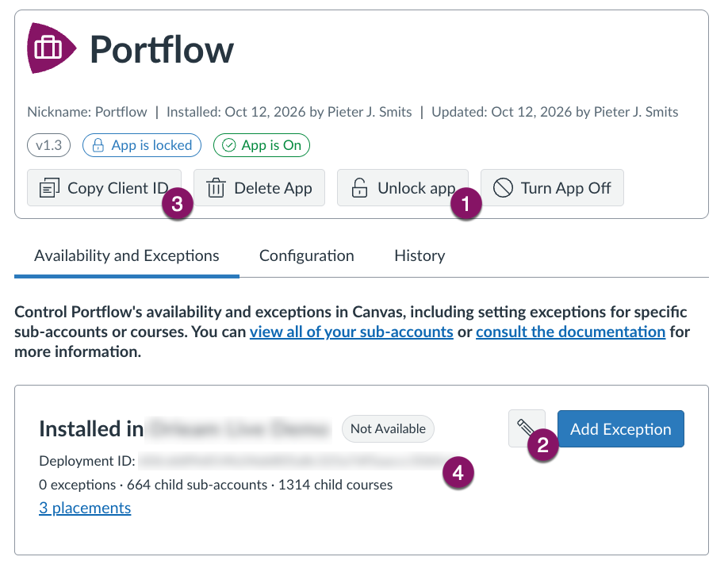Screen dimensions: 728x572
Task: Copy the Client ID
Action: pos(104,188)
